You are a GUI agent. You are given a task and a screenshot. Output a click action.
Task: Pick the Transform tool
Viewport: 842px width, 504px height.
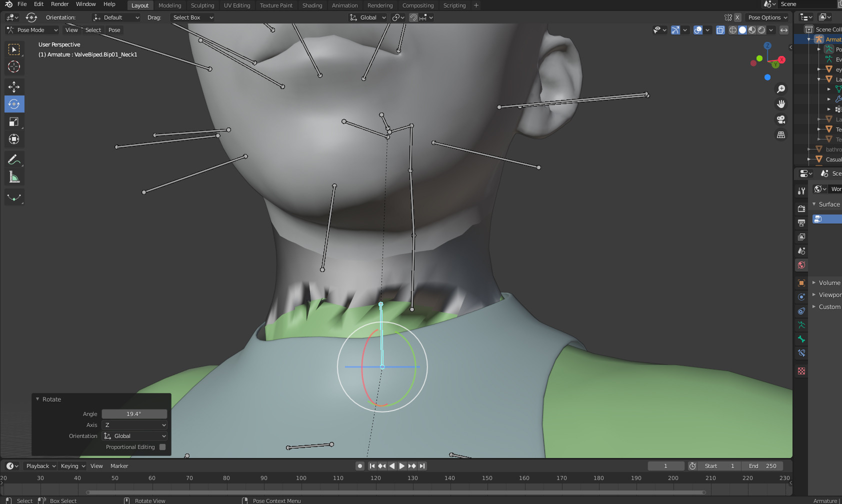tap(14, 139)
